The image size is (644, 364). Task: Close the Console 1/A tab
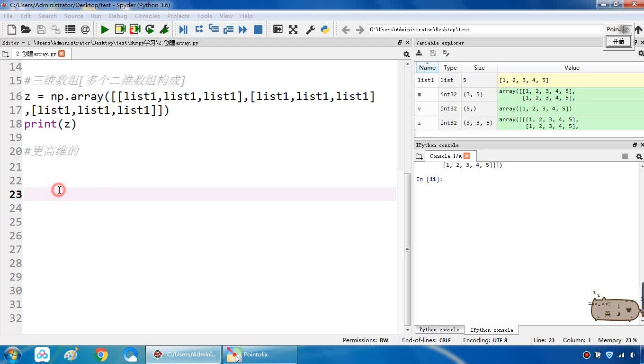(x=467, y=156)
